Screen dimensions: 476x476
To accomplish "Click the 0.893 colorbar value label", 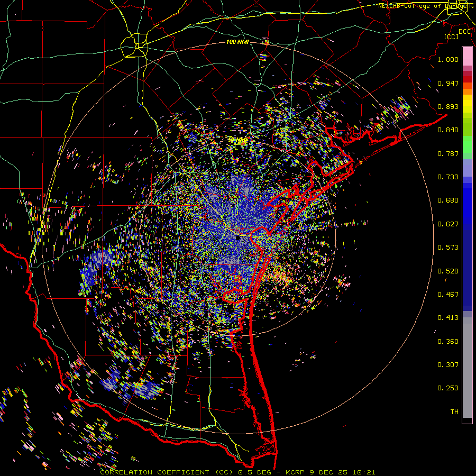I will point(448,106).
